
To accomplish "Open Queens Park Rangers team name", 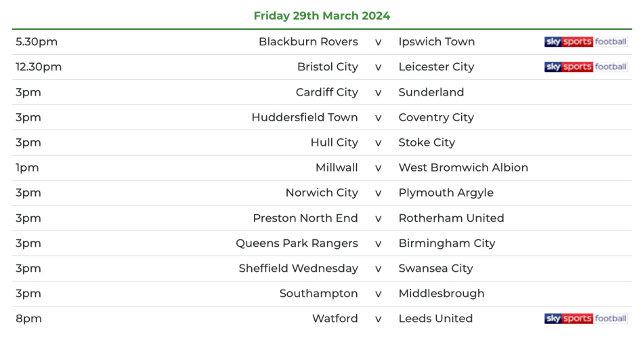I will click(297, 243).
